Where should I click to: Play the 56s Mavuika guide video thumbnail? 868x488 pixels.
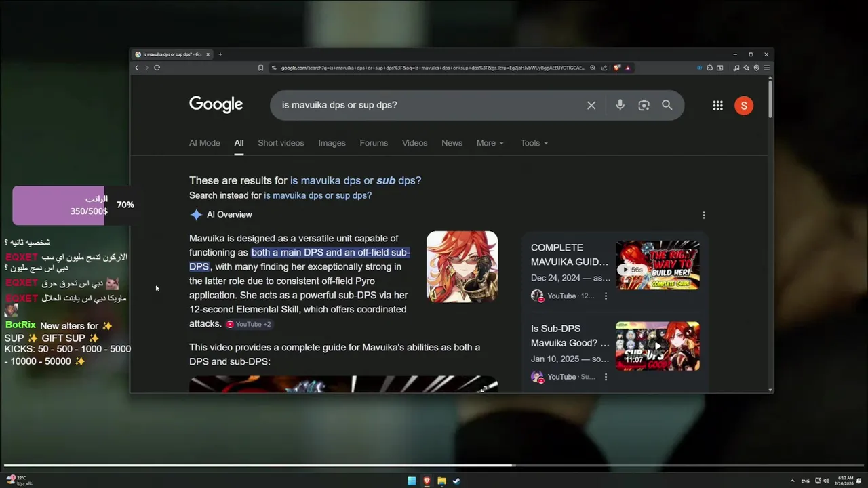657,265
